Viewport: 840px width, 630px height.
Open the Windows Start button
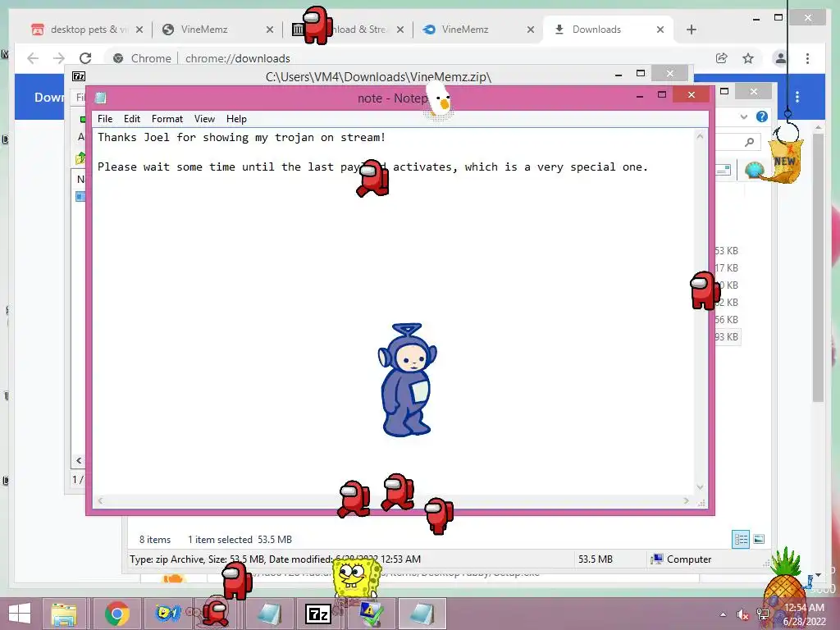20,614
